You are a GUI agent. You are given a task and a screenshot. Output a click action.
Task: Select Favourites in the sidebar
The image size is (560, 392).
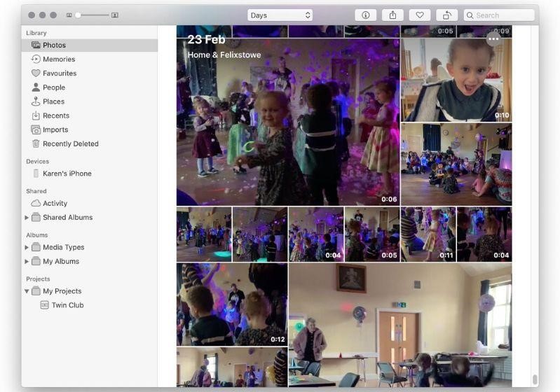pyautogui.click(x=90, y=73)
